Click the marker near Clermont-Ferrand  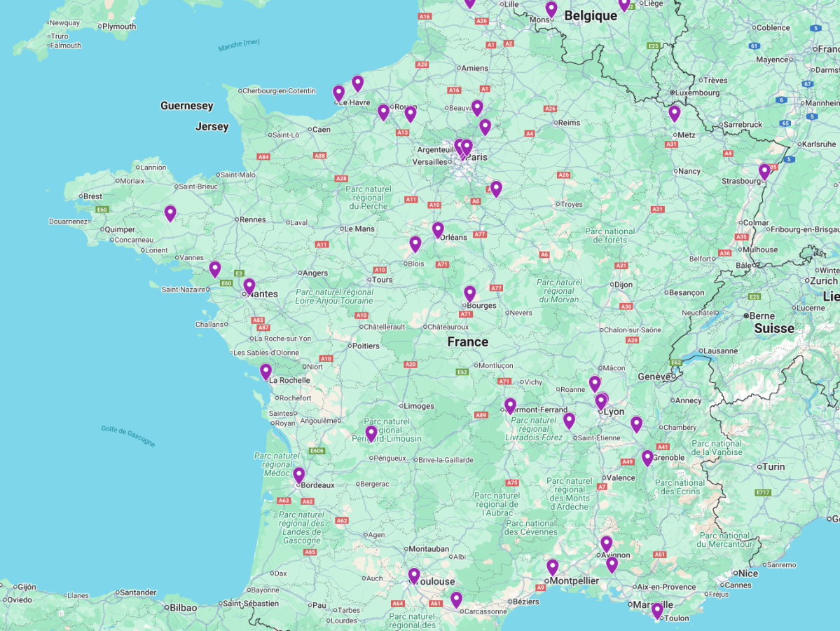coord(509,405)
